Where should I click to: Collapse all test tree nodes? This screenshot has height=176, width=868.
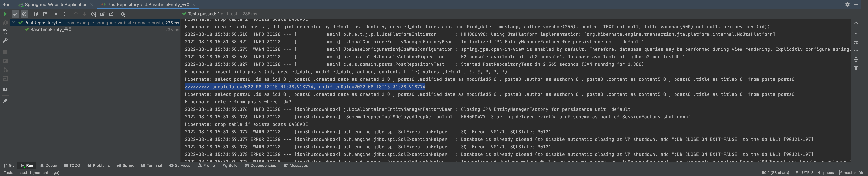(x=65, y=14)
